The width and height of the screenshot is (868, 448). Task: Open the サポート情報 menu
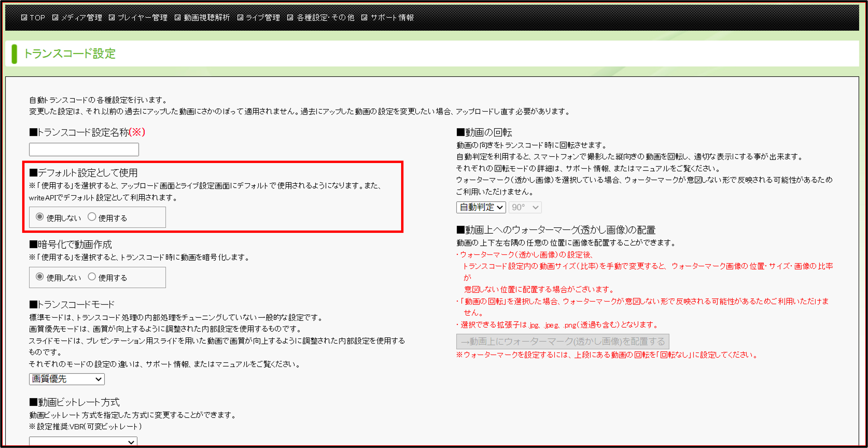coord(392,17)
